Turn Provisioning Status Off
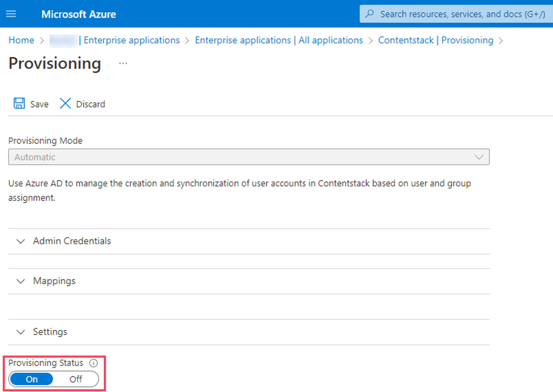The height and width of the screenshot is (392, 553). coord(76,379)
